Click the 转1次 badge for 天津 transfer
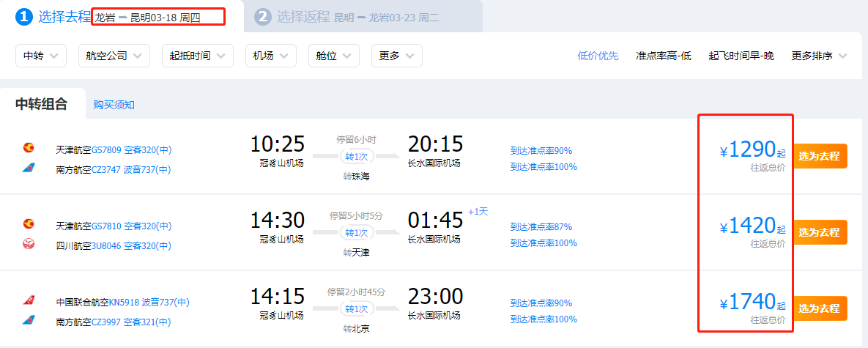 point(357,233)
